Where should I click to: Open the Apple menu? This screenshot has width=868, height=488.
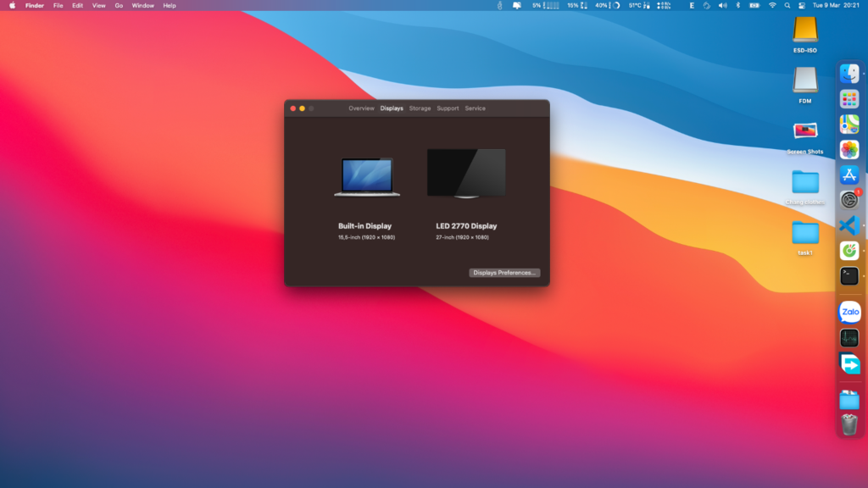[12, 5]
